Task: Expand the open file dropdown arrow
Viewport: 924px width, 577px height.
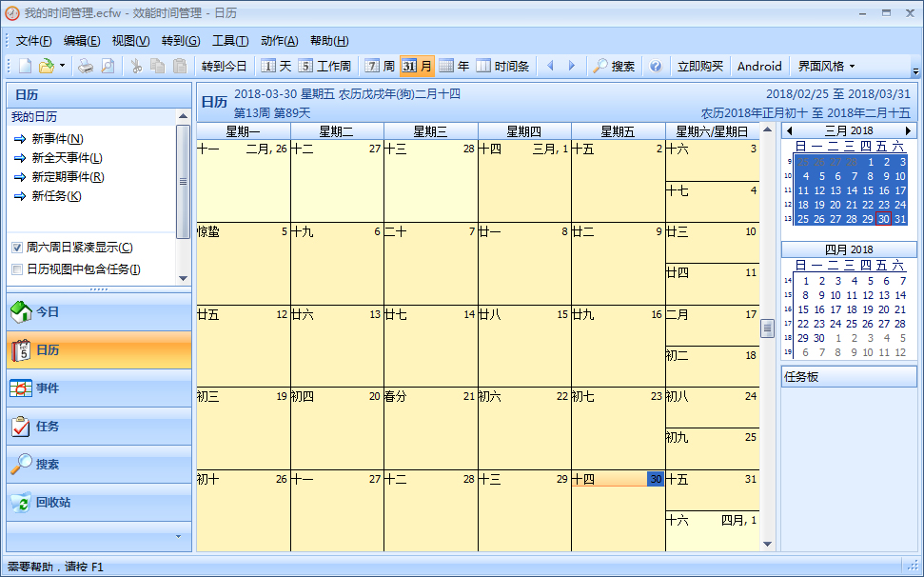Action: pyautogui.click(x=63, y=66)
